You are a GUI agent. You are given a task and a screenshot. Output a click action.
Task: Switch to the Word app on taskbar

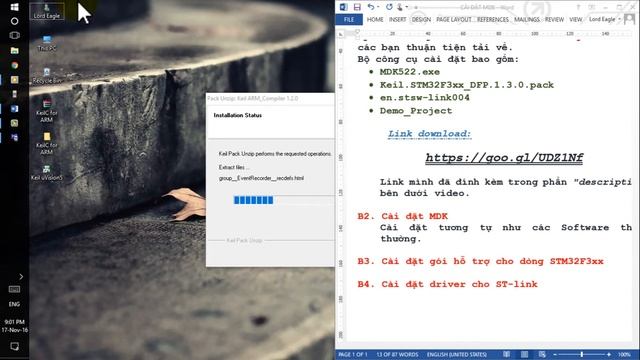pyautogui.click(x=14, y=109)
